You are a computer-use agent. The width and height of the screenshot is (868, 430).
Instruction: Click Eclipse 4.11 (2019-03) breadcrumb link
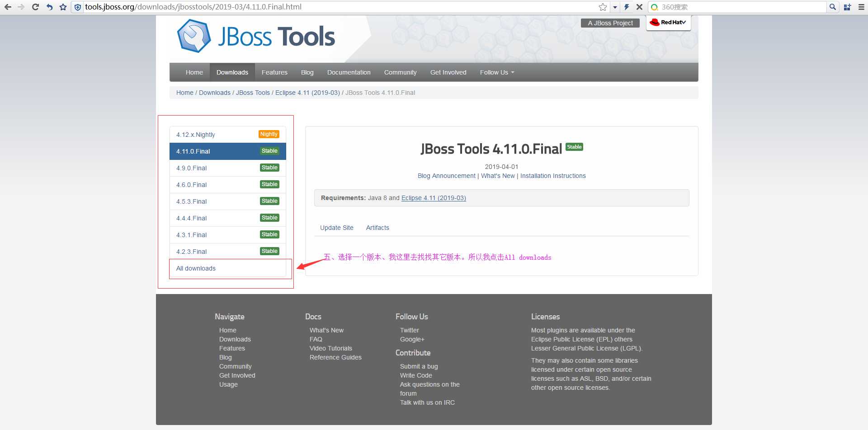[307, 93]
